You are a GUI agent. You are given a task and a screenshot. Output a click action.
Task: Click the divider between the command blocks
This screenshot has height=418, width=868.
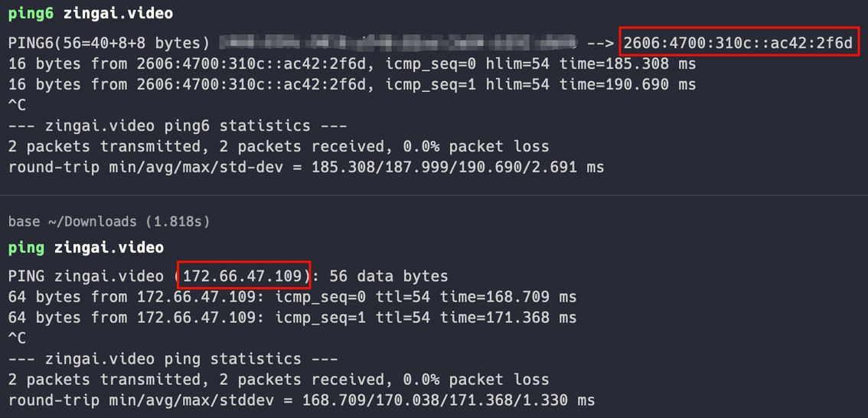[434, 195]
